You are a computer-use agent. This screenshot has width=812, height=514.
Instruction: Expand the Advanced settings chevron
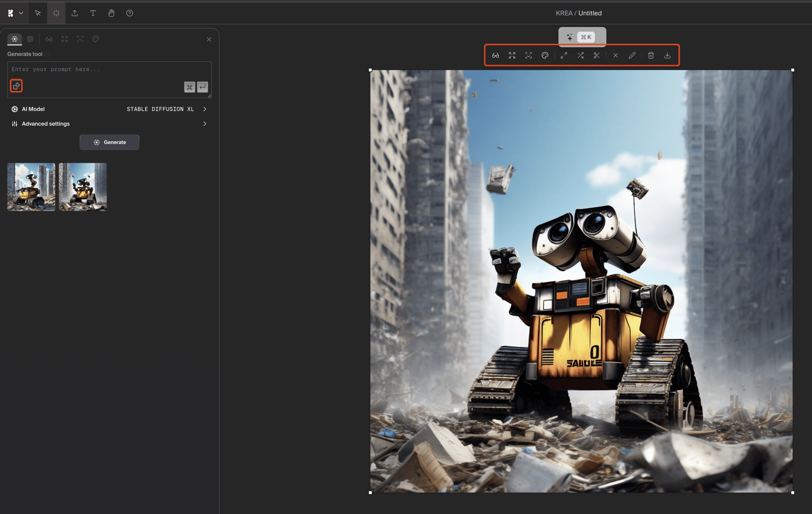tap(205, 124)
